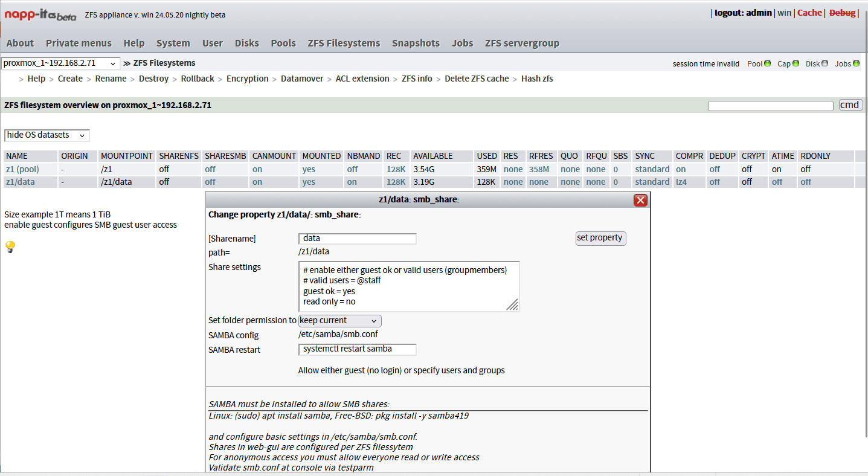Click the Jobs green status indicator
This screenshot has width=868, height=476.
(x=856, y=63)
